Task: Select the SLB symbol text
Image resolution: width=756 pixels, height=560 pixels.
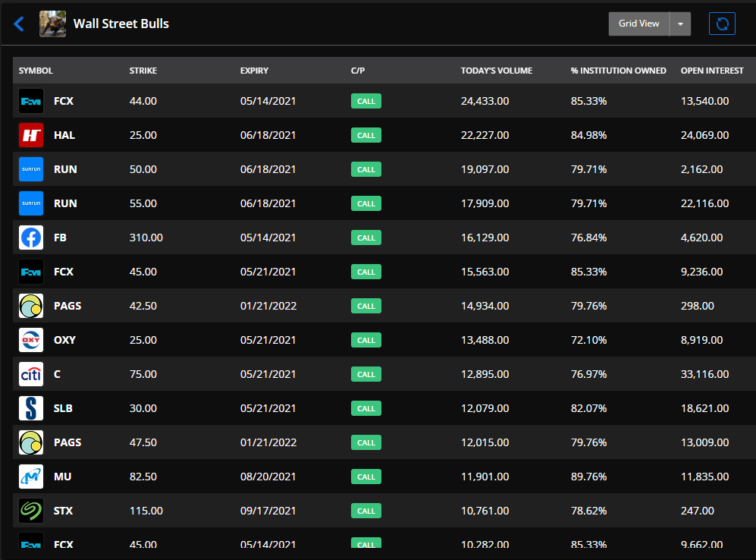Action: (63, 408)
